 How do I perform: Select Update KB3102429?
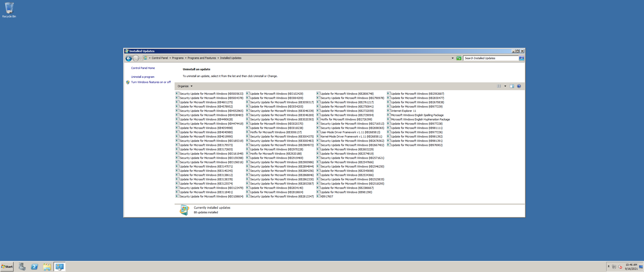pyautogui.click(x=275, y=94)
